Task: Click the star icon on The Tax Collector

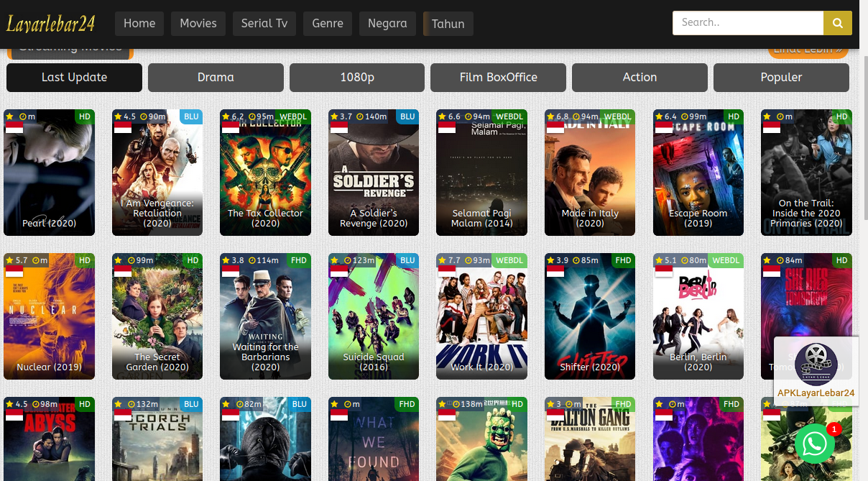Action: point(226,116)
